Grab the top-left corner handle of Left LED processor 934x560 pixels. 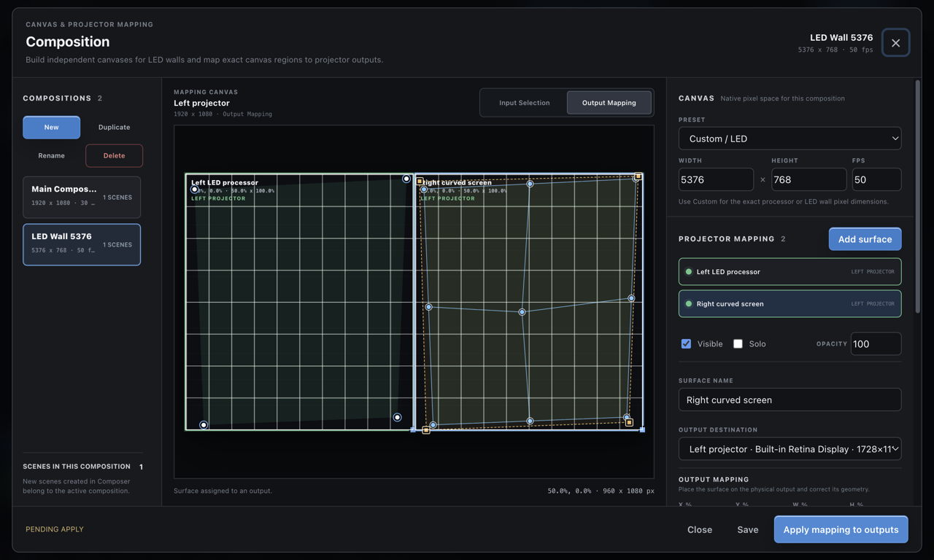[194, 190]
